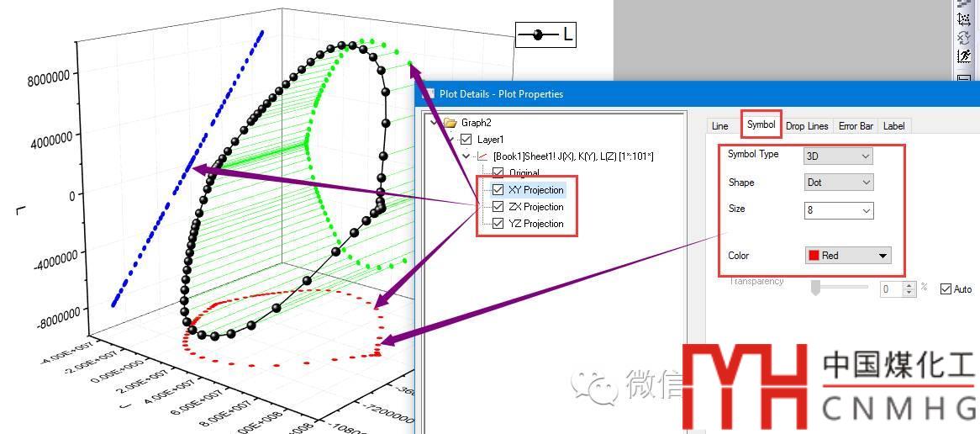The width and height of the screenshot is (980, 434).
Task: Select the Graph2 tree item
Action: (477, 123)
